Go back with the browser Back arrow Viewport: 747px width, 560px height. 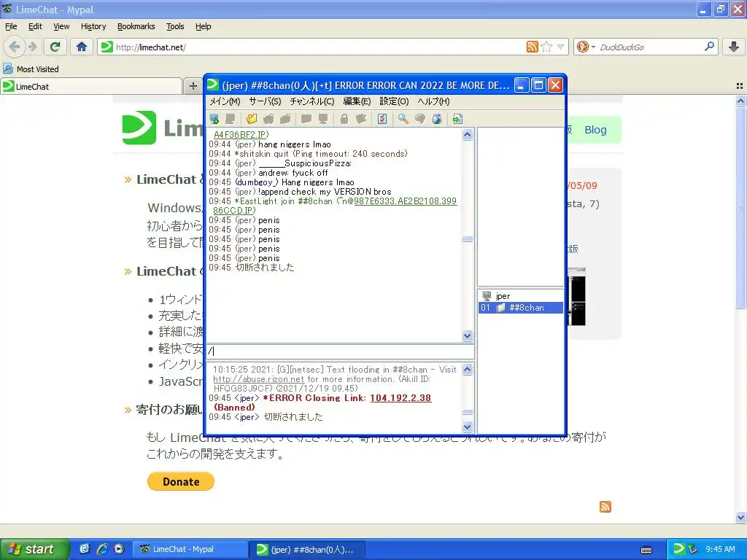coord(15,47)
